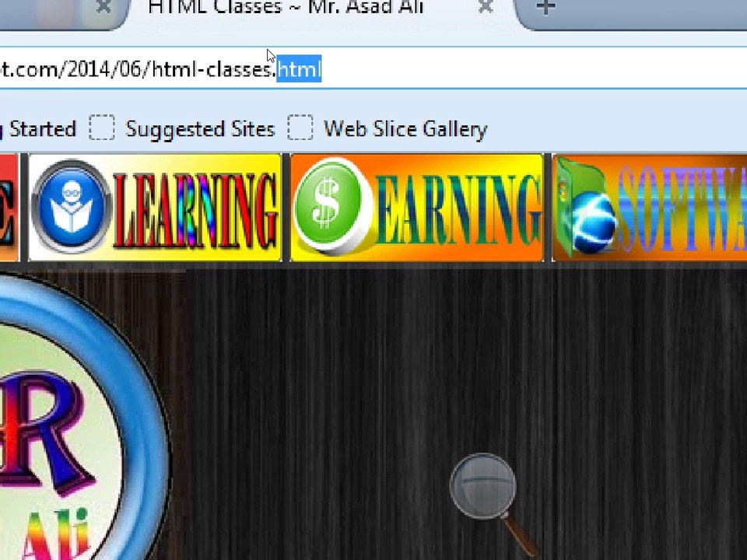747x560 pixels.
Task: Close the blurred tab on the left
Action: 103,6
